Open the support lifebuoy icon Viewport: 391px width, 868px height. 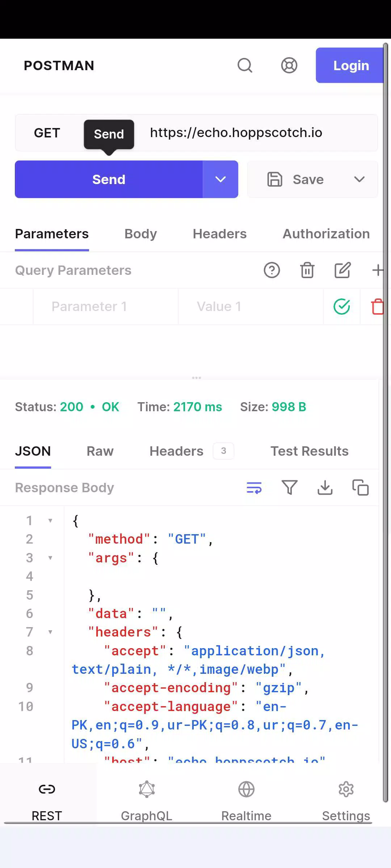pyautogui.click(x=289, y=65)
